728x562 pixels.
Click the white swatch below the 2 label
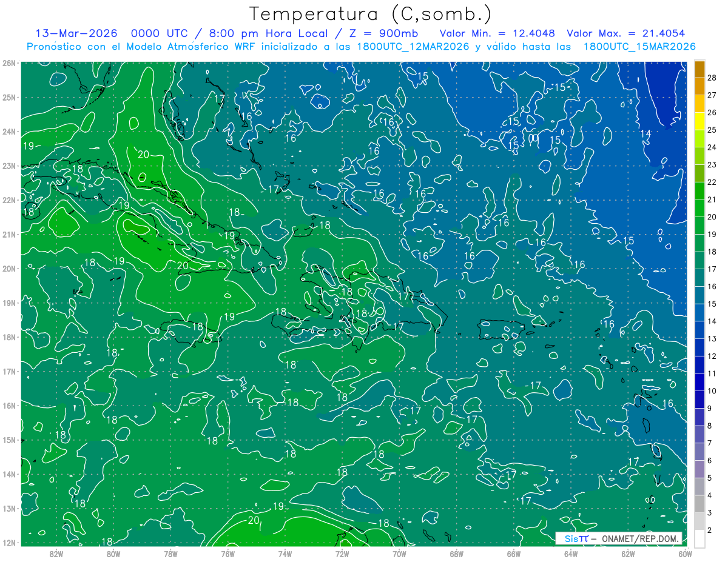point(699,538)
